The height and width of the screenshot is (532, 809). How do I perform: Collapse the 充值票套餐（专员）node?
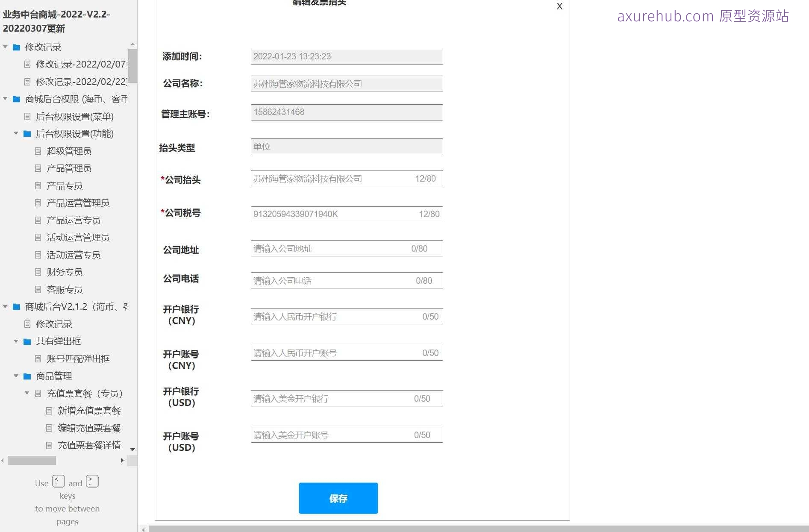[x=27, y=393]
